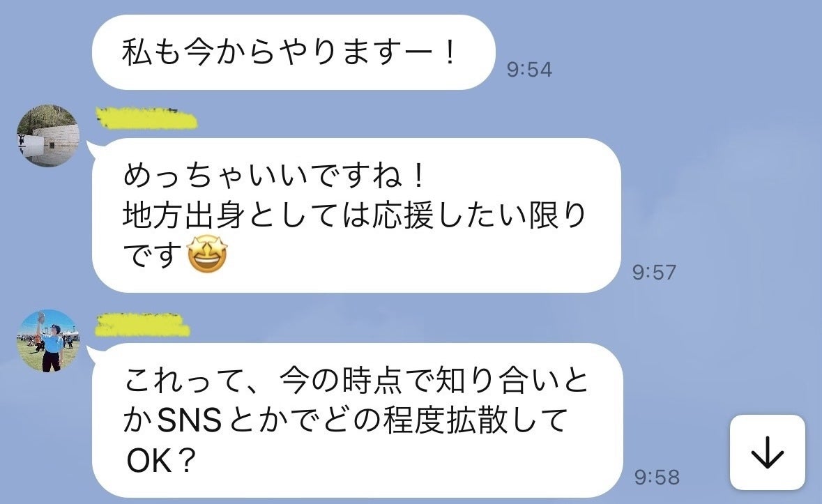Tap です text beside the emoji
822x504 pixels.
[153, 254]
